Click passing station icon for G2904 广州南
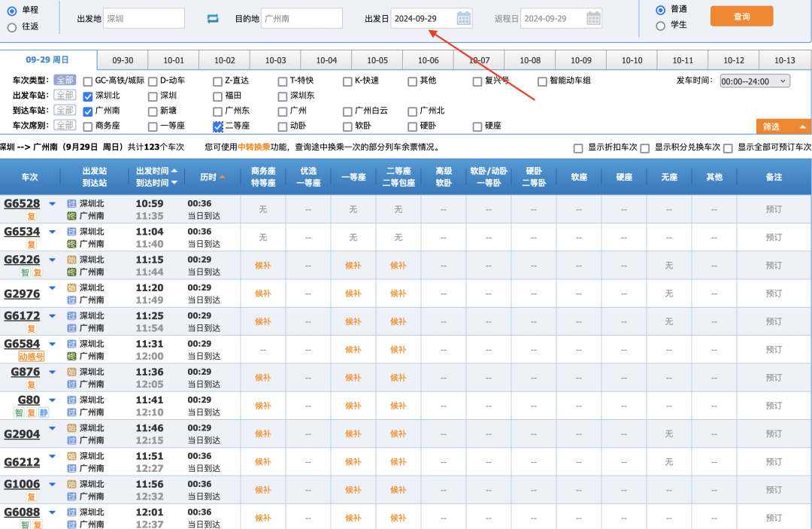The width and height of the screenshot is (812, 529). pos(71,440)
